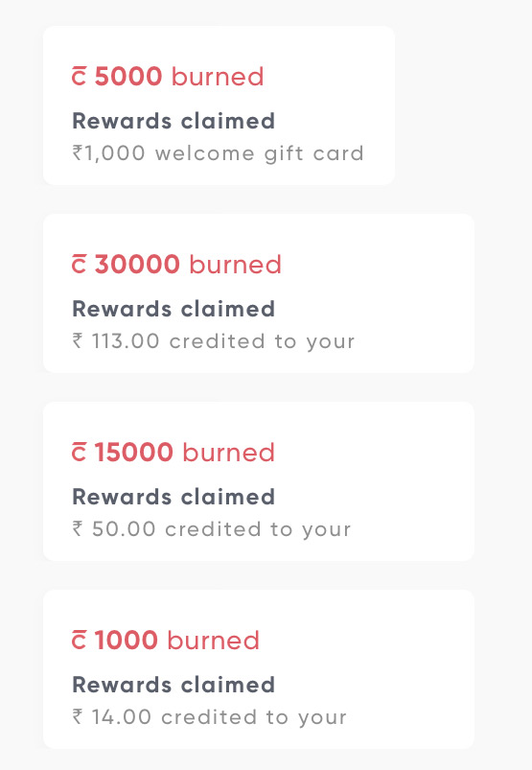This screenshot has height=770, width=532.
Task: Click Rewards claimed under 5000 burned
Action: tap(173, 121)
